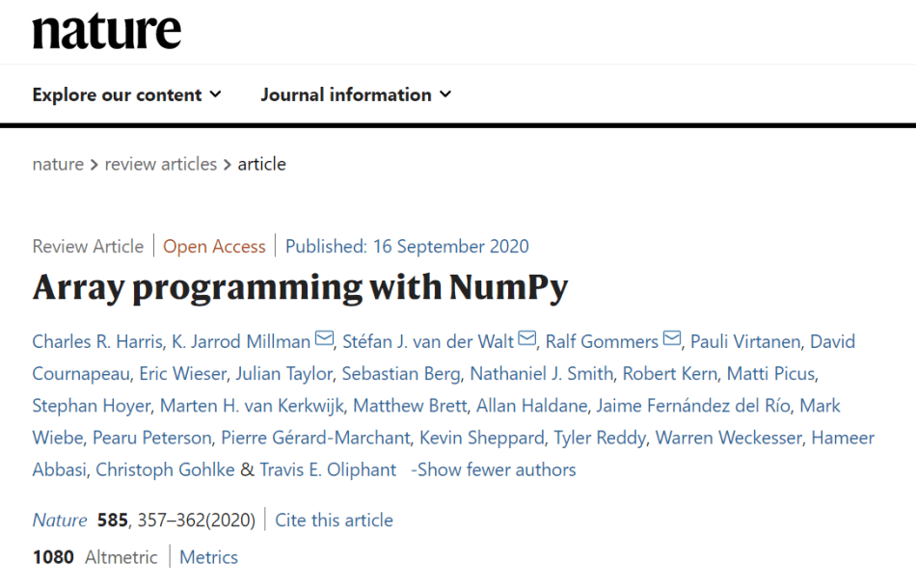Viewport: 916px width, 588px height.
Task: Open author Tyler Reddy
Action: click(x=600, y=438)
